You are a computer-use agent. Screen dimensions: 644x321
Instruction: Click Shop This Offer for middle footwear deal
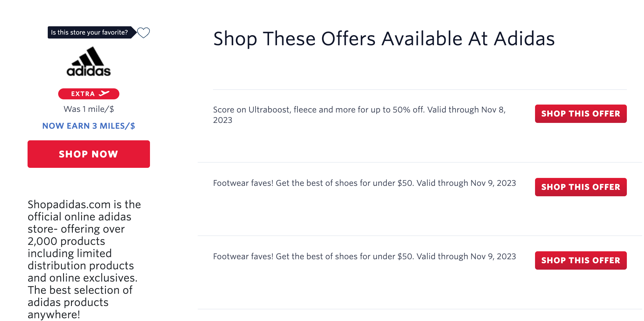(580, 187)
